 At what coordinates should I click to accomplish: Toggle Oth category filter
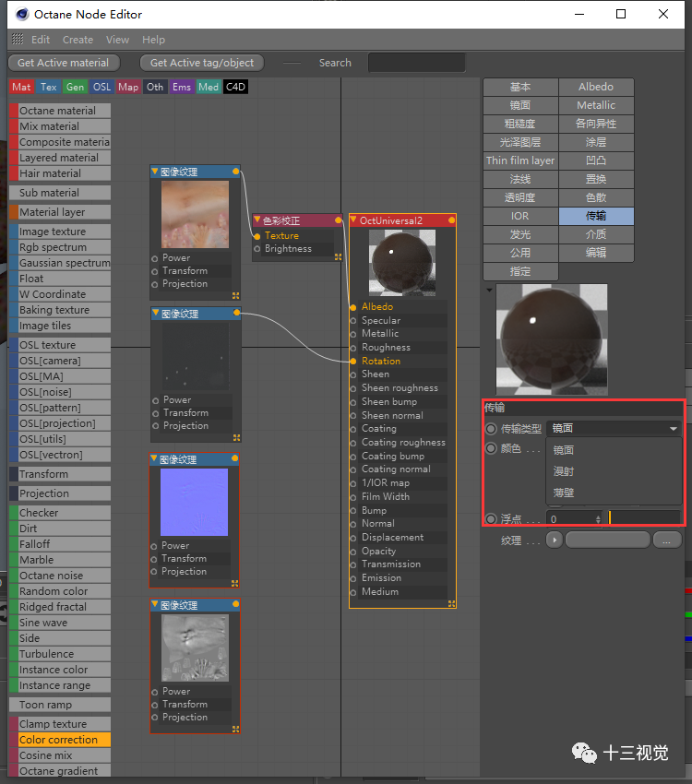tap(155, 87)
